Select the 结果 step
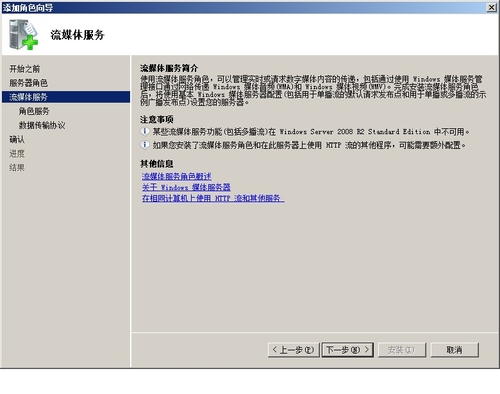 [17, 167]
